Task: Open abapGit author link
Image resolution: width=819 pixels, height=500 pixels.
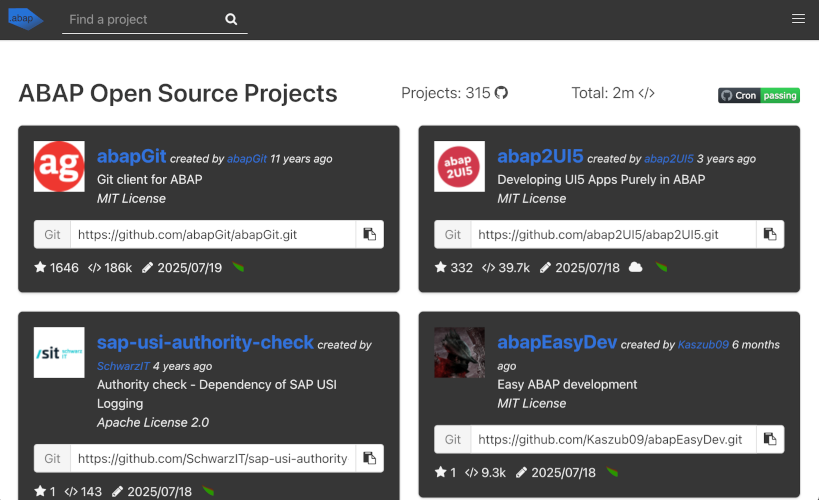Action: click(x=247, y=159)
